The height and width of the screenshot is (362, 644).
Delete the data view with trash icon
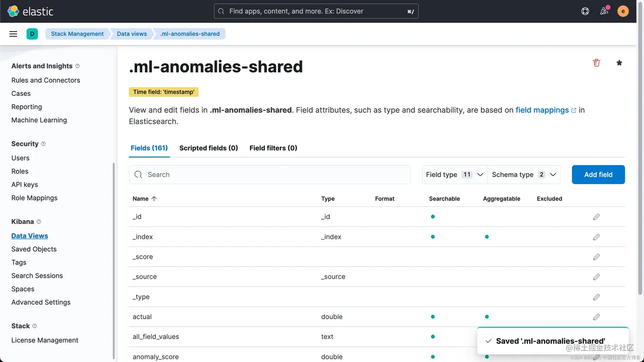pyautogui.click(x=596, y=63)
